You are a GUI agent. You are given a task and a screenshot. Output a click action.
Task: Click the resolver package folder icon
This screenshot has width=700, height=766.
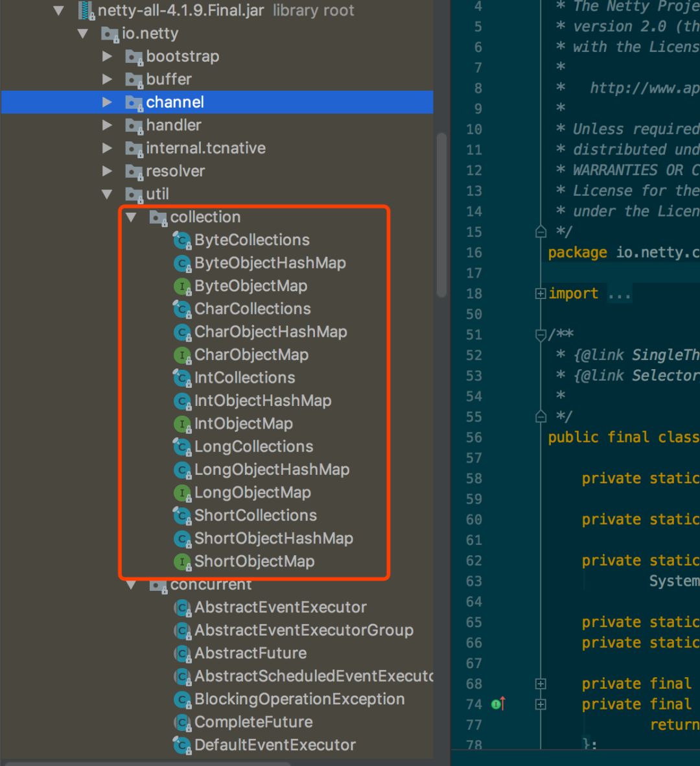point(134,172)
